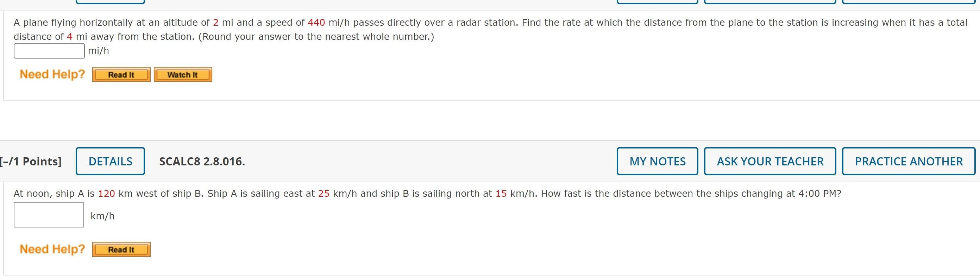Click the points indicator [-/1 Points]
The width and height of the screenshot is (980, 280).
[30, 161]
